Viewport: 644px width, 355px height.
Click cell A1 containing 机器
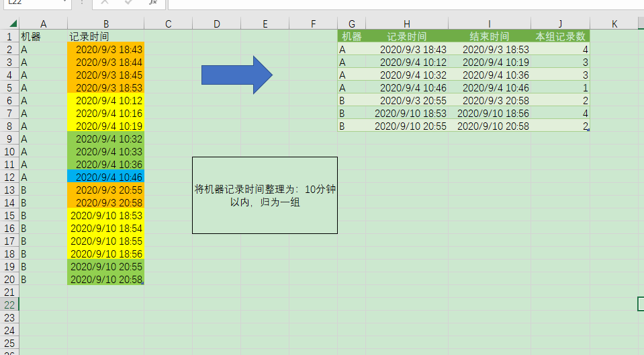tap(43, 36)
